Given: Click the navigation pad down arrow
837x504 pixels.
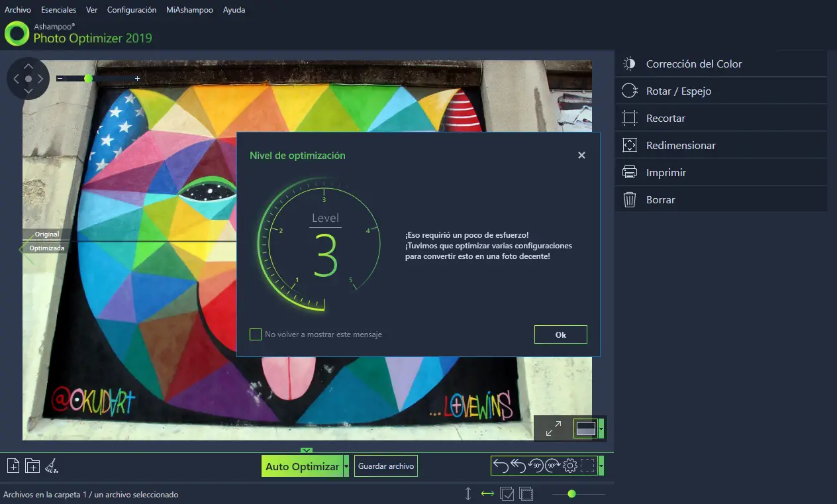Looking at the screenshot, I should coord(28,91).
